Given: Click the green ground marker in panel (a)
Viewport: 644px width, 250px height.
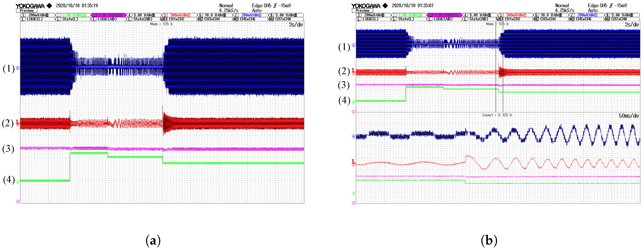Looking at the screenshot, I should click(18, 182).
